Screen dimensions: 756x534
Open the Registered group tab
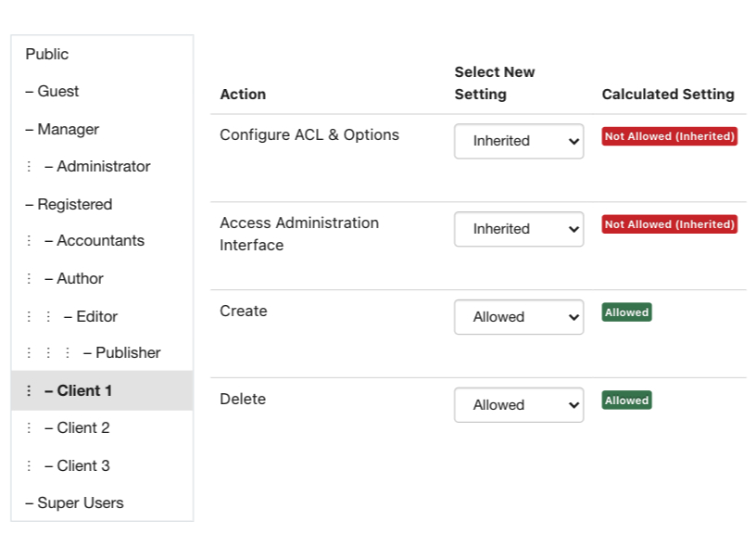pos(102,204)
